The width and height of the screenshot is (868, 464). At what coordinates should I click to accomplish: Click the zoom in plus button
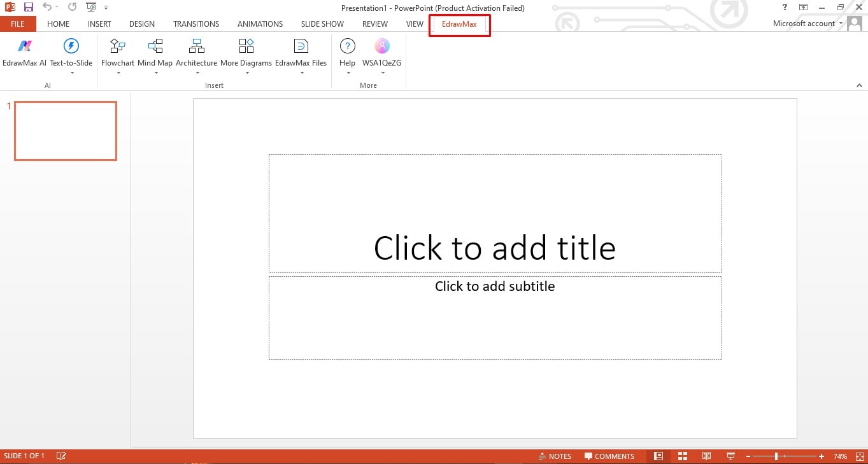coord(822,456)
